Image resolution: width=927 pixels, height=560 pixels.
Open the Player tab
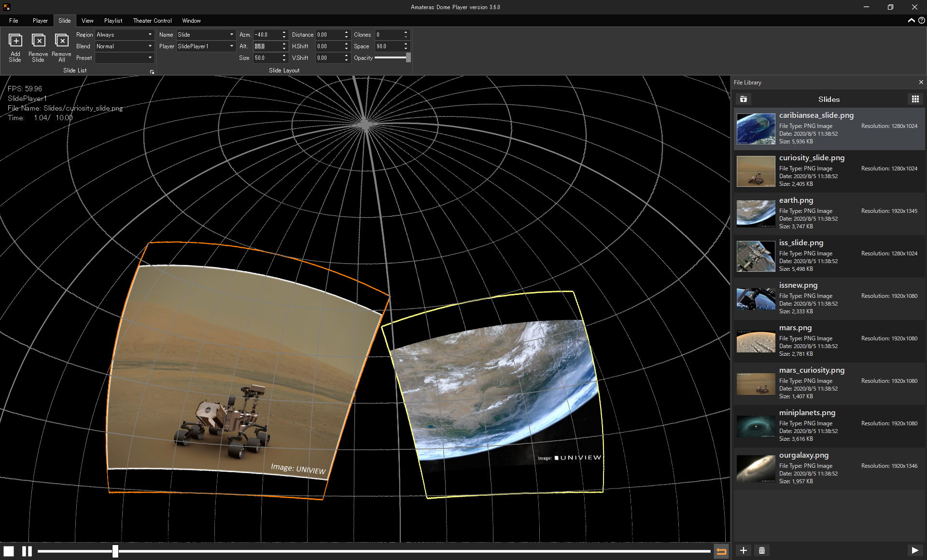pyautogui.click(x=40, y=20)
